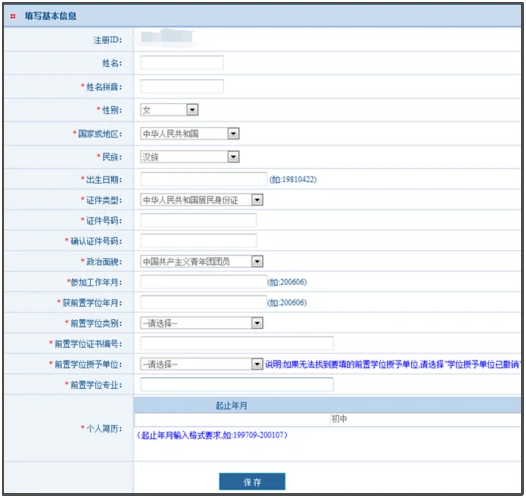Click the 起止年月 column header
The image size is (526, 498).
(231, 405)
